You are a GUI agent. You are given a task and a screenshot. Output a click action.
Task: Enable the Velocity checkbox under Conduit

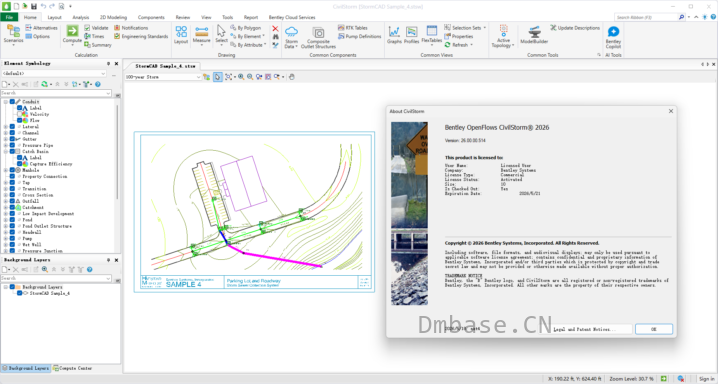pyautogui.click(x=20, y=114)
